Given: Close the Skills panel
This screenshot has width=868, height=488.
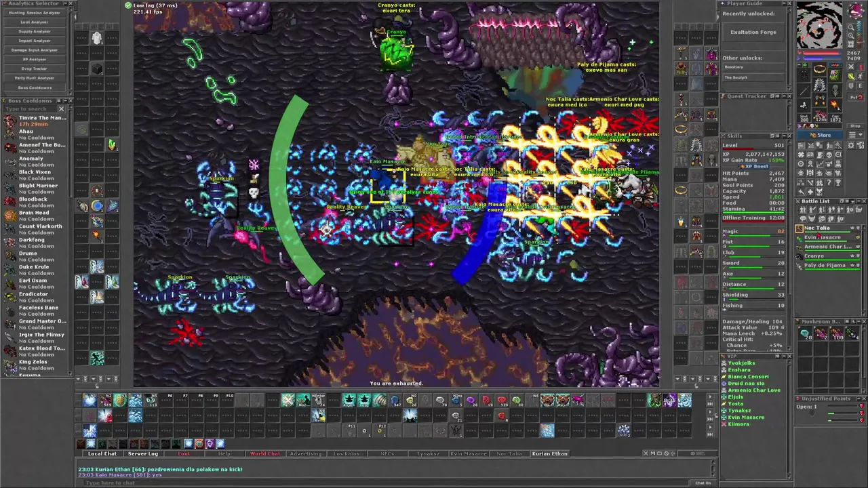Looking at the screenshot, I should (x=789, y=136).
